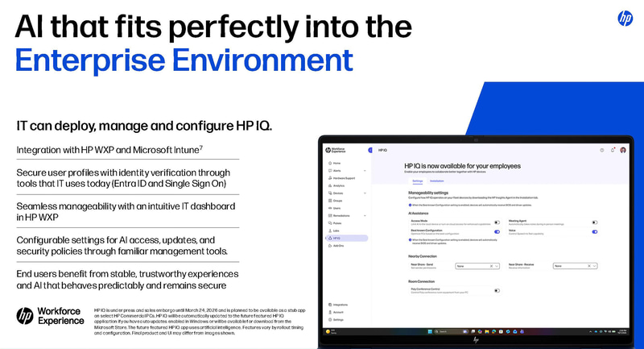This screenshot has width=644, height=349.
Task: Open Settings at the sidebar bottom
Action: [x=336, y=319]
